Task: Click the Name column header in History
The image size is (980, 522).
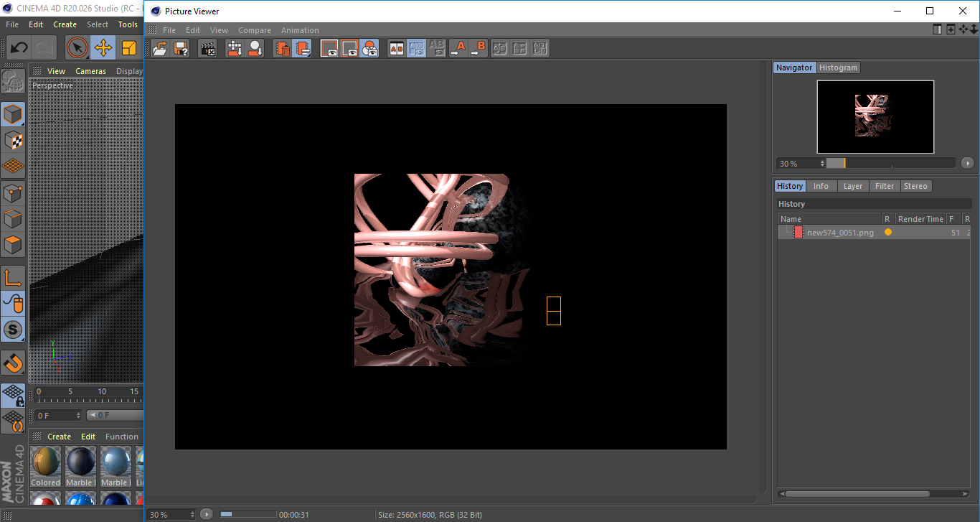Action: (x=830, y=219)
